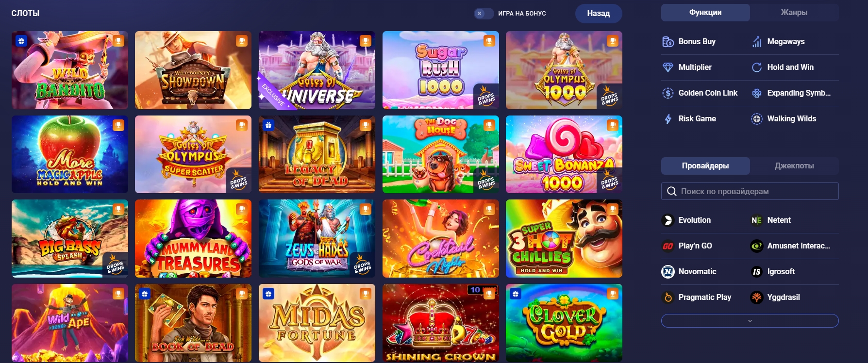Viewport: 868px width, 363px height.
Task: Click the Bonus Buy filter icon
Action: pyautogui.click(x=668, y=42)
